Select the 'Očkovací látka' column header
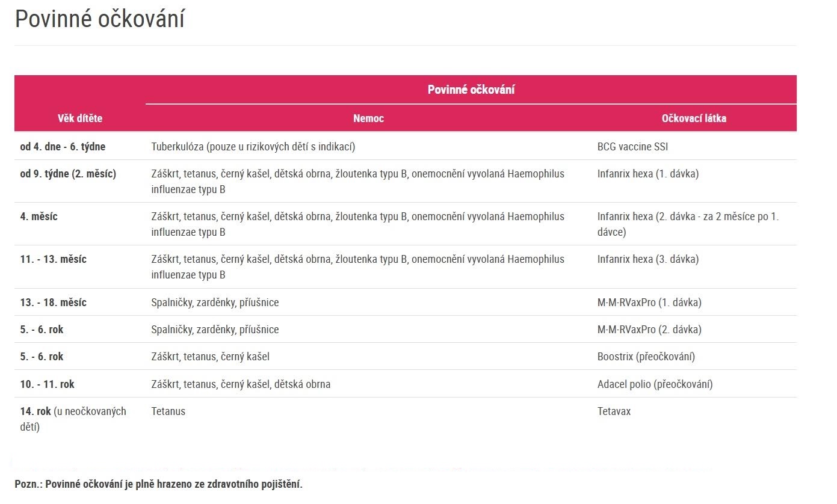This screenshot has width=837, height=504. 694,118
